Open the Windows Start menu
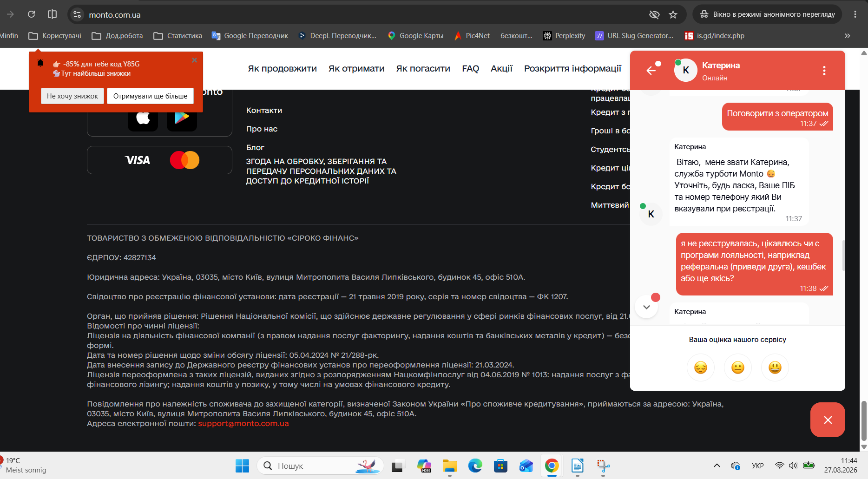This screenshot has height=479, width=868. (x=242, y=466)
